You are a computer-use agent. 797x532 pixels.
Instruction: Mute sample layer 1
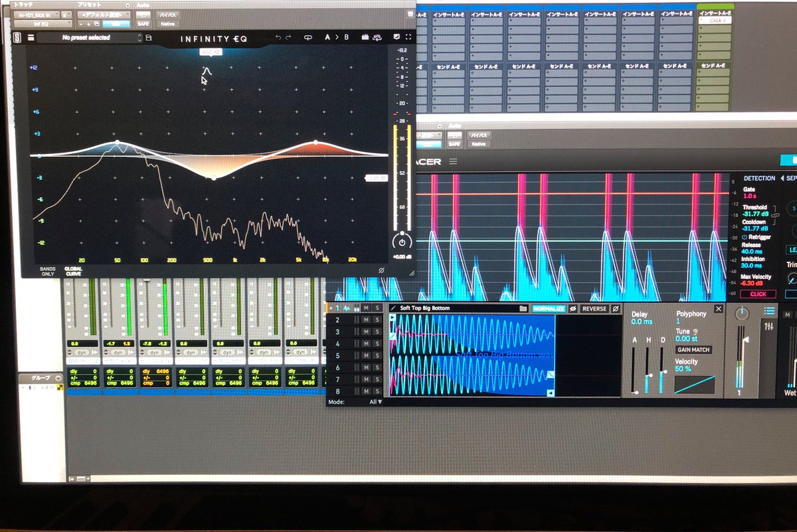tap(366, 308)
